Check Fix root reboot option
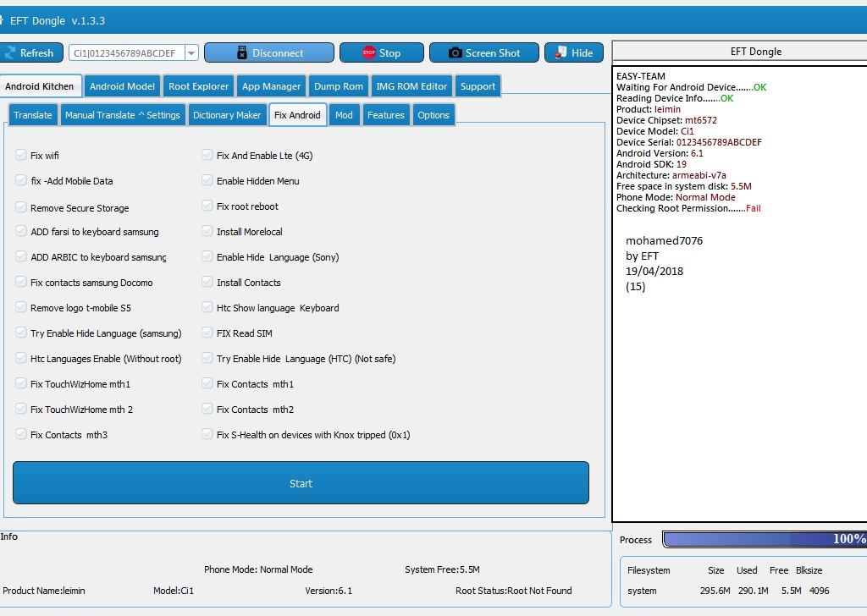The image size is (867, 616). [x=207, y=206]
